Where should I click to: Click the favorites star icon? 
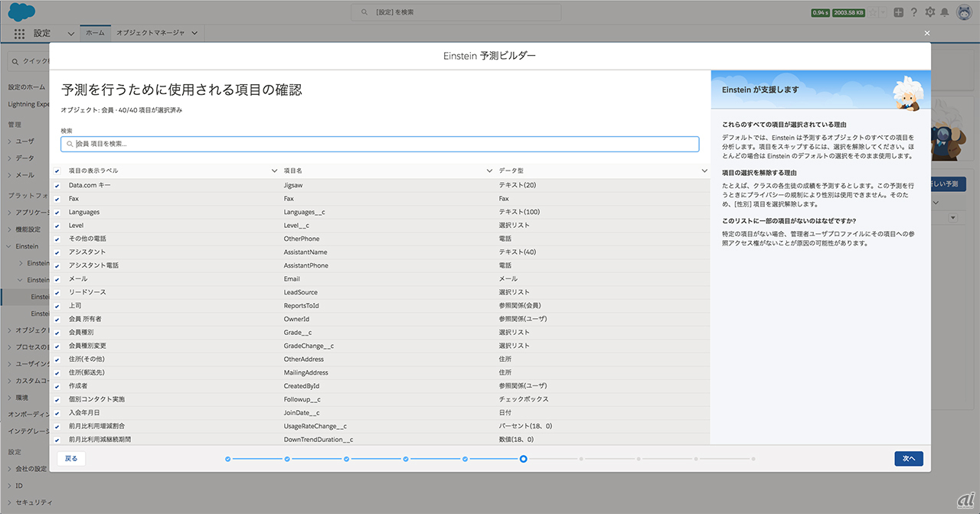tap(871, 12)
